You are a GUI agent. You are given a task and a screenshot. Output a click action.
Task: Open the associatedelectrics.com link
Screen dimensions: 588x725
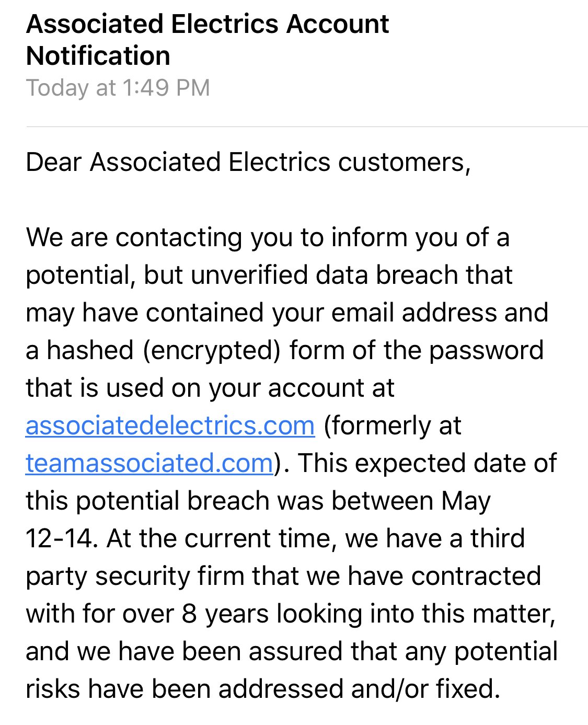coord(170,425)
